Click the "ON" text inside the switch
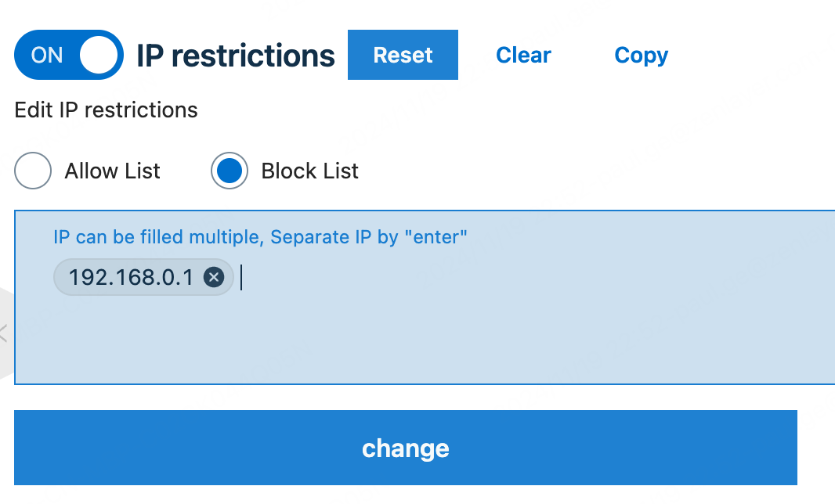The height and width of the screenshot is (504, 835). tap(47, 56)
